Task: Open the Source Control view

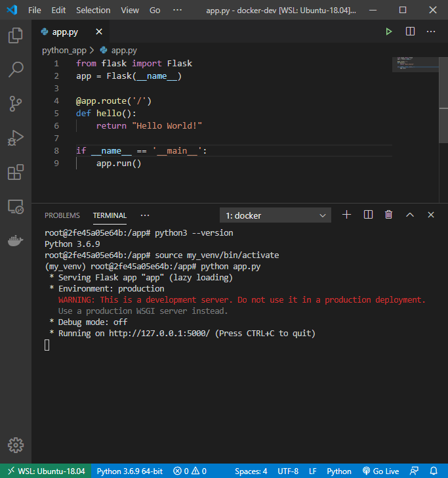Action: 16,104
